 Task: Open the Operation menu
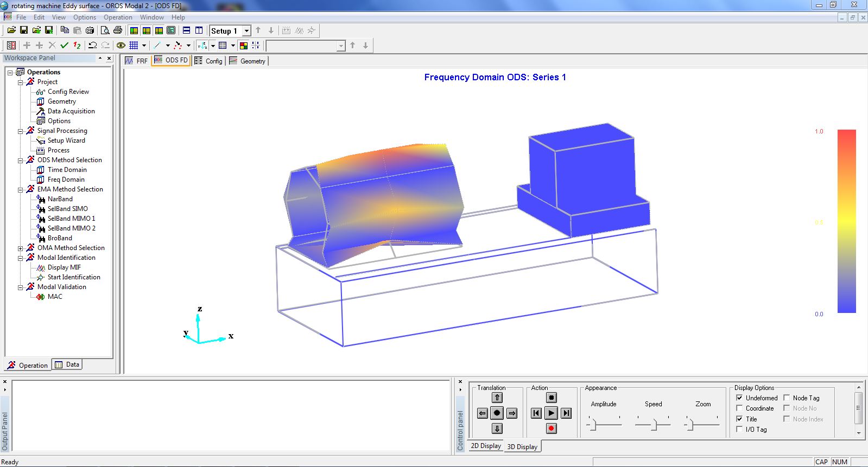click(118, 17)
